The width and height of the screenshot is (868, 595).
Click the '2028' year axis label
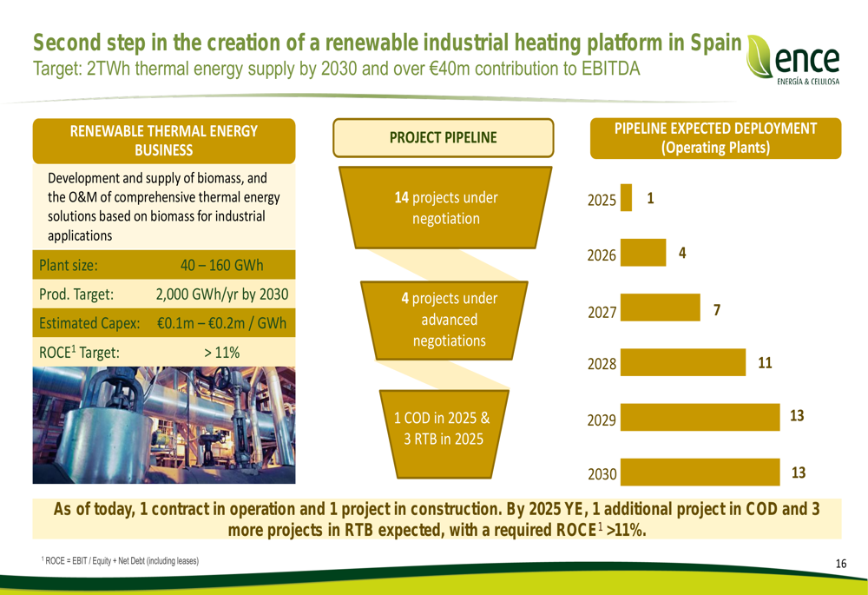tap(602, 364)
